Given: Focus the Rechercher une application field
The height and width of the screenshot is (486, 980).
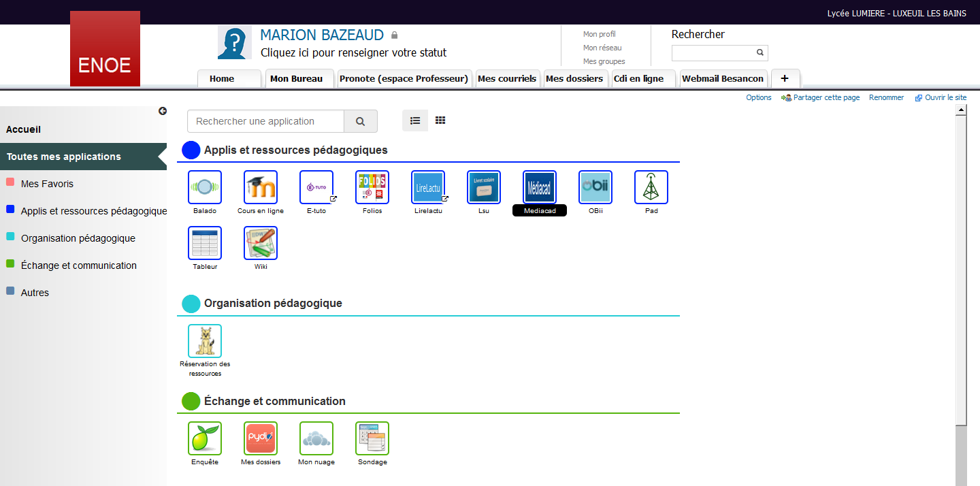Looking at the screenshot, I should (x=265, y=121).
